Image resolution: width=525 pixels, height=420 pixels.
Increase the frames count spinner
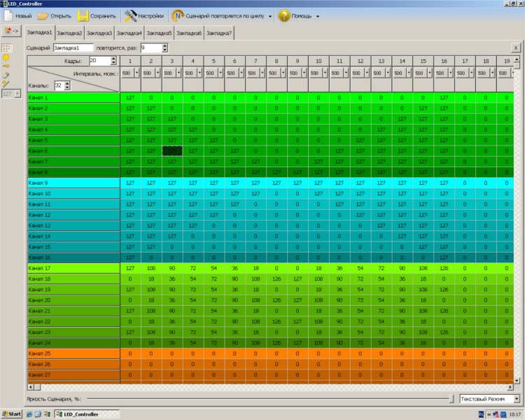tap(113, 59)
